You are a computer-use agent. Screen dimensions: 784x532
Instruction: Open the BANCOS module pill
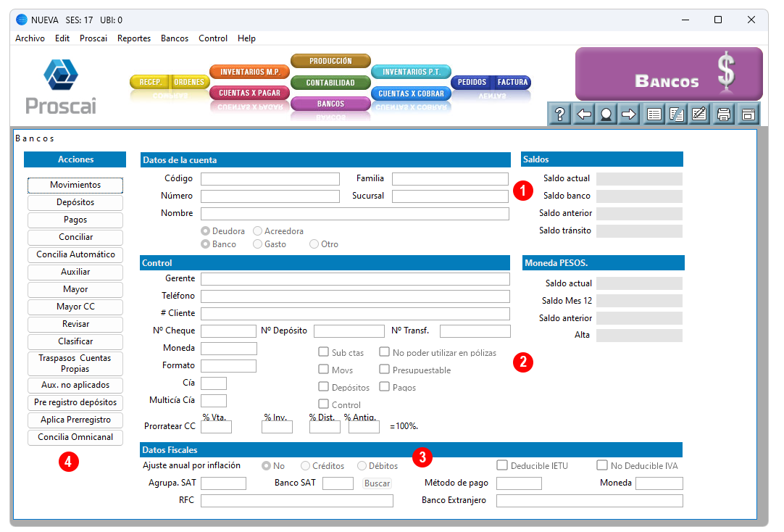point(330,104)
